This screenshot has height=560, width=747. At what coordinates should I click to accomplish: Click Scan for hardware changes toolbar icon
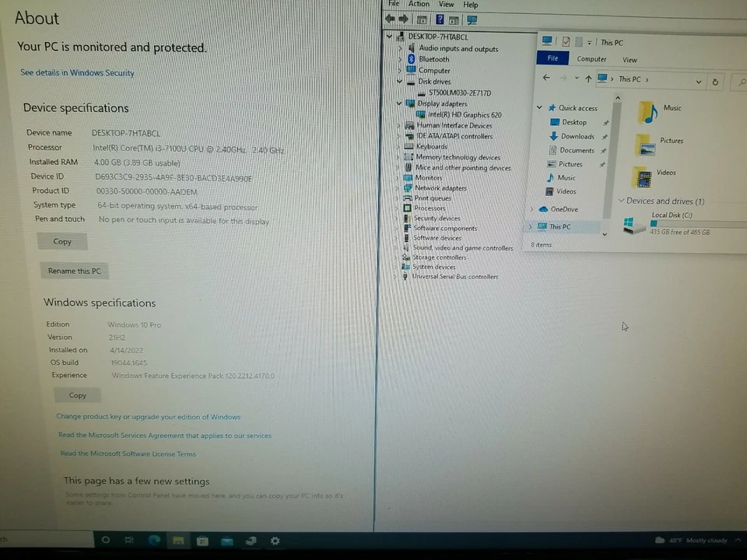click(472, 19)
